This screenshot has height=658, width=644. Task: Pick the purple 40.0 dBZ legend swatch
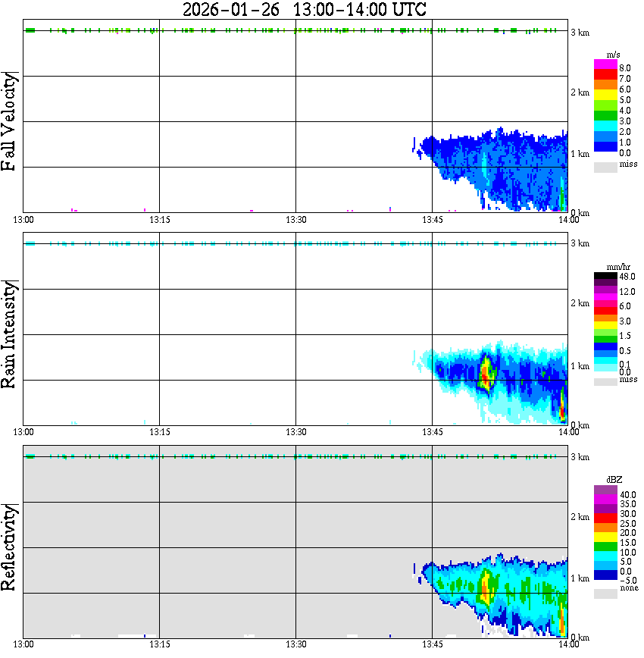tap(605, 490)
